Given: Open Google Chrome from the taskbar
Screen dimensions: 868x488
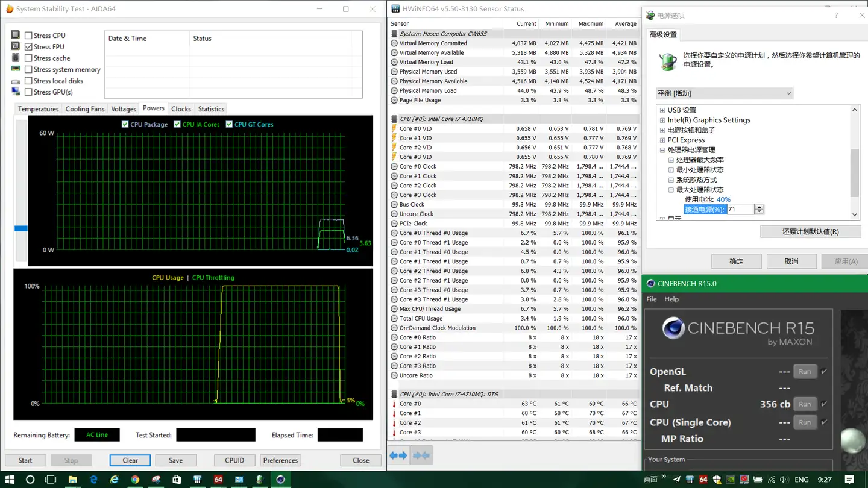Looking at the screenshot, I should click(x=135, y=480).
